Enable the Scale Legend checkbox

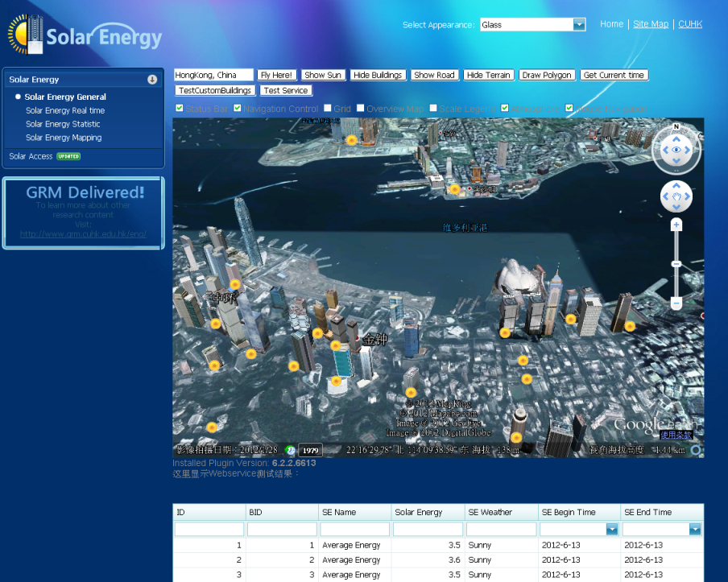point(433,108)
